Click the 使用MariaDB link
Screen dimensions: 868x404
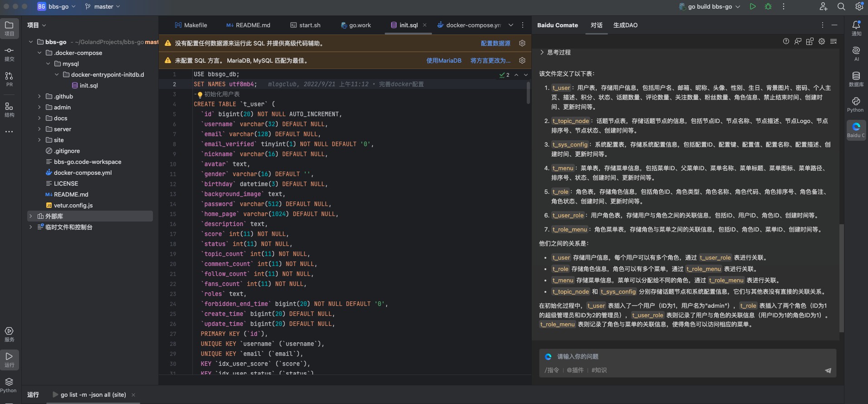(x=444, y=60)
